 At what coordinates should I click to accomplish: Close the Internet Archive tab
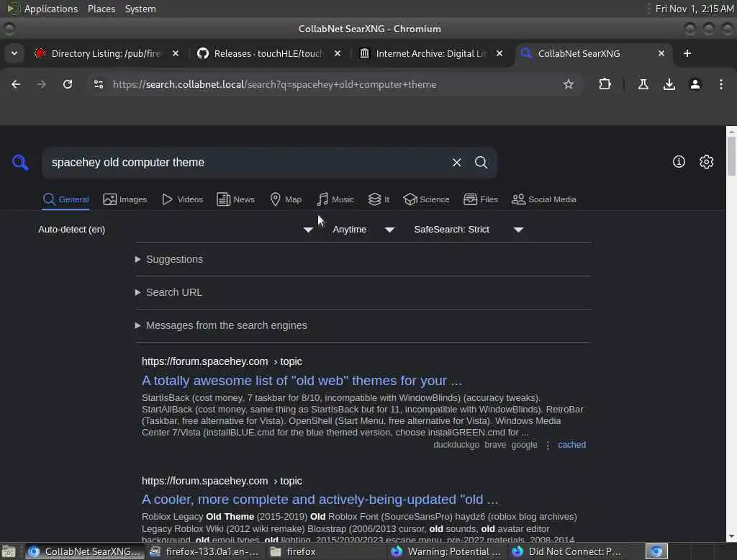click(x=499, y=53)
